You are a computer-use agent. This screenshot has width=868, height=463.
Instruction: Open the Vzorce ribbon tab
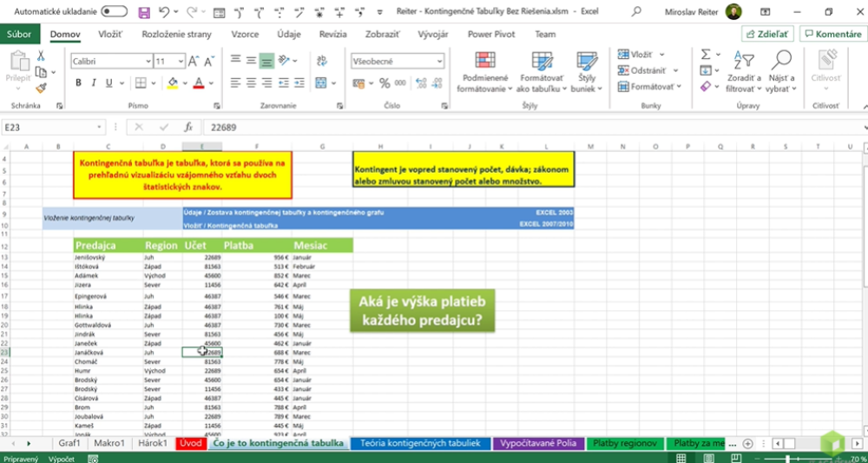pyautogui.click(x=245, y=34)
